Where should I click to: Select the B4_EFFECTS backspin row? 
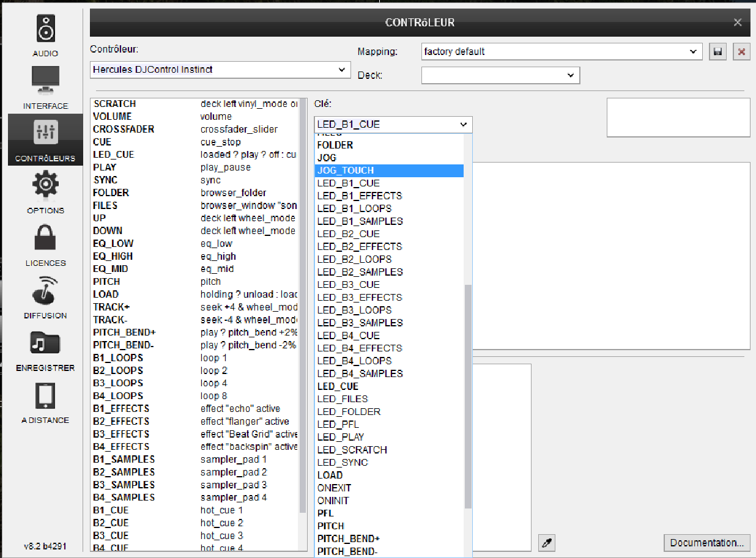[x=195, y=447]
